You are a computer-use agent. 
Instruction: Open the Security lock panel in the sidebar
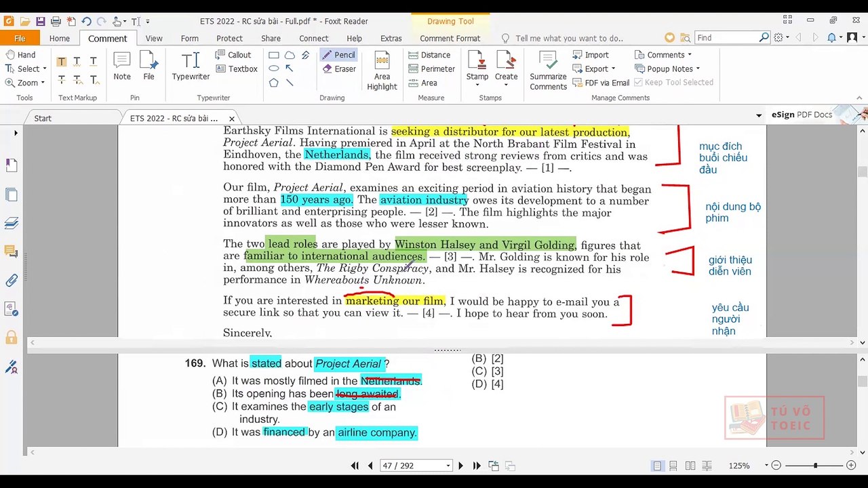[x=12, y=337]
